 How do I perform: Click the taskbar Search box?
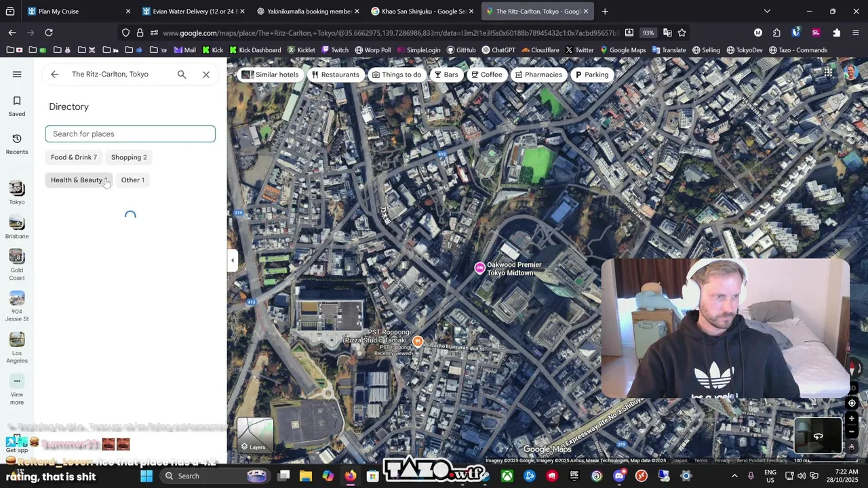pos(216,476)
